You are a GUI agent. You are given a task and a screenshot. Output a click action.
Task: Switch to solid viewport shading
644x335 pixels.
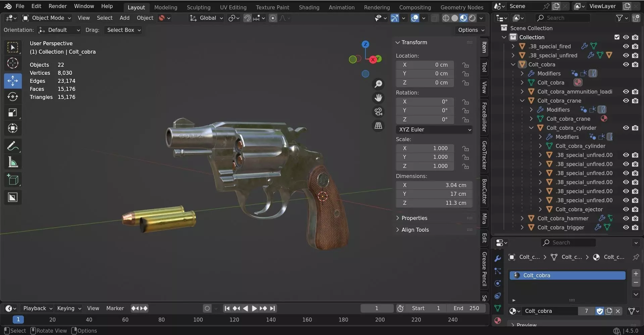[455, 18]
